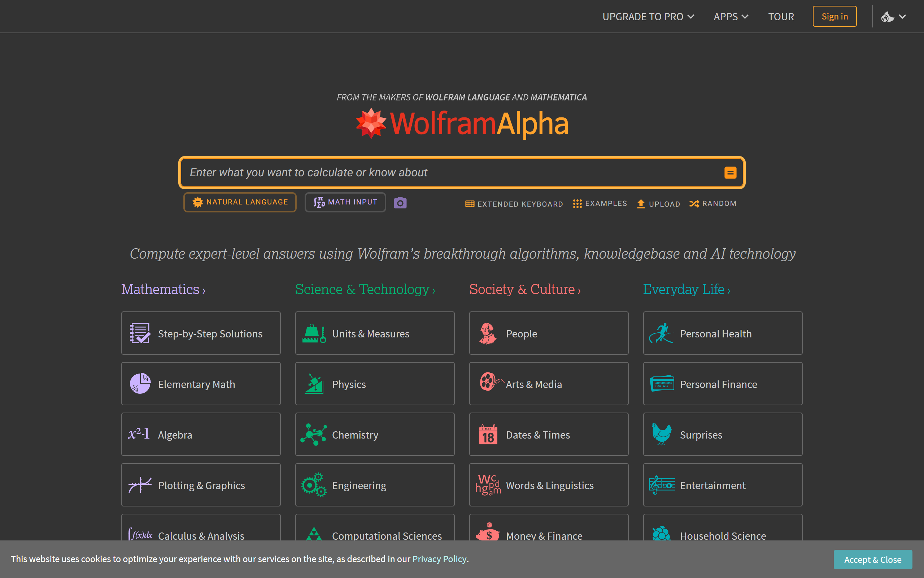The height and width of the screenshot is (578, 924).
Task: Switch to Natural Language input mode
Action: [240, 202]
